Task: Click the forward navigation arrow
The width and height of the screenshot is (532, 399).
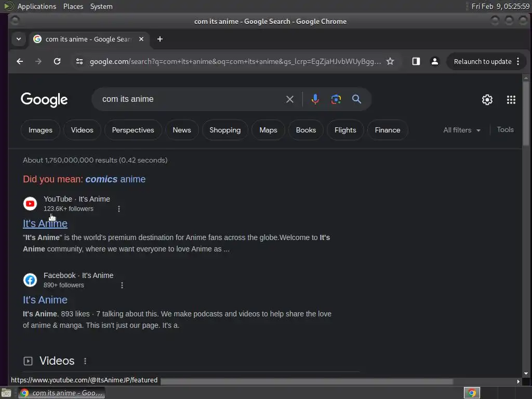Action: click(x=38, y=61)
